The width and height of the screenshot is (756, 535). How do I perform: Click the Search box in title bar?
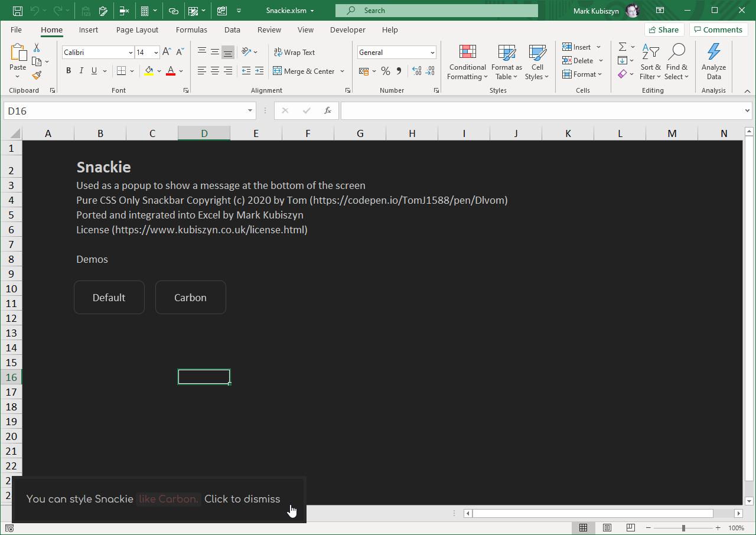point(436,11)
